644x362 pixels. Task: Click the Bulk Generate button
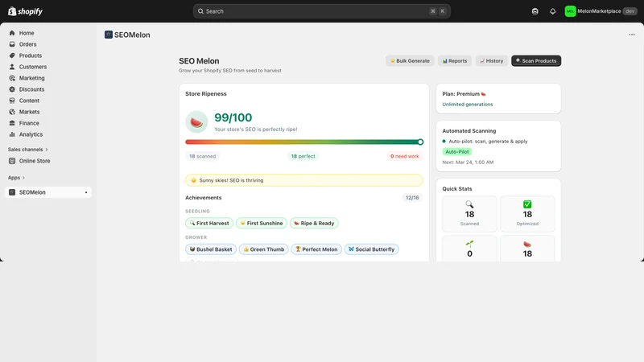[x=410, y=61]
